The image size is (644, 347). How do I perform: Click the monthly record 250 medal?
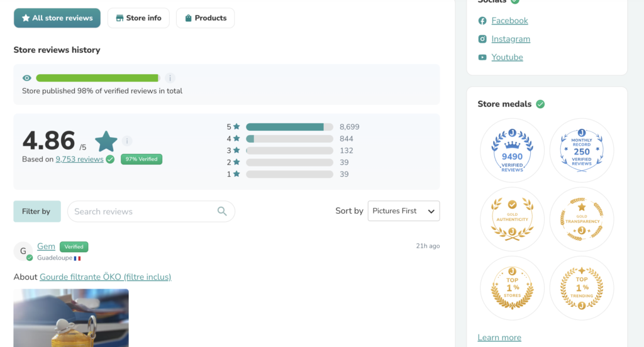[581, 151]
